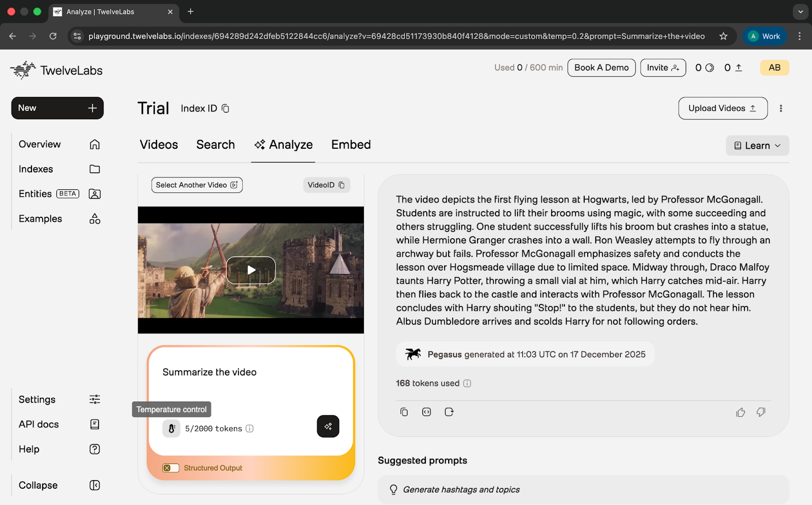The width and height of the screenshot is (812, 505).
Task: Open Overview in the sidebar
Action: pos(40,144)
